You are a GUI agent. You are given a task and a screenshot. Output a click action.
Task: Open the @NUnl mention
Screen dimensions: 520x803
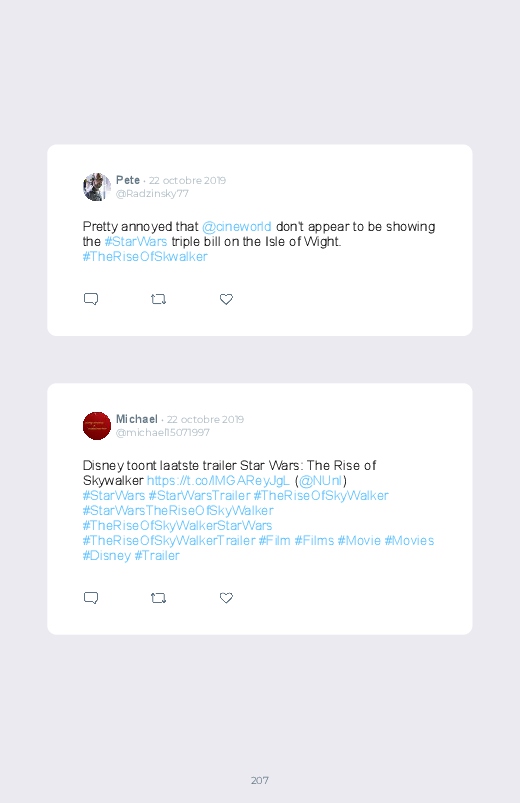(320, 480)
